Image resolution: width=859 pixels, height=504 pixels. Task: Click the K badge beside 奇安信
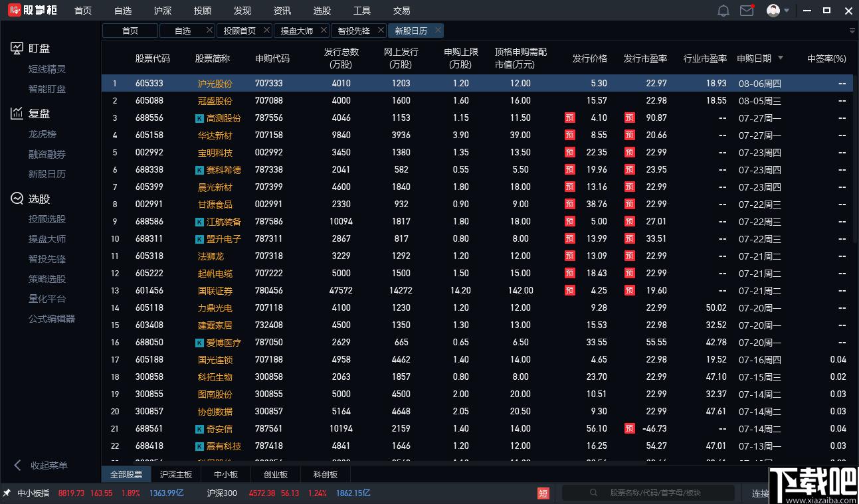tap(199, 429)
